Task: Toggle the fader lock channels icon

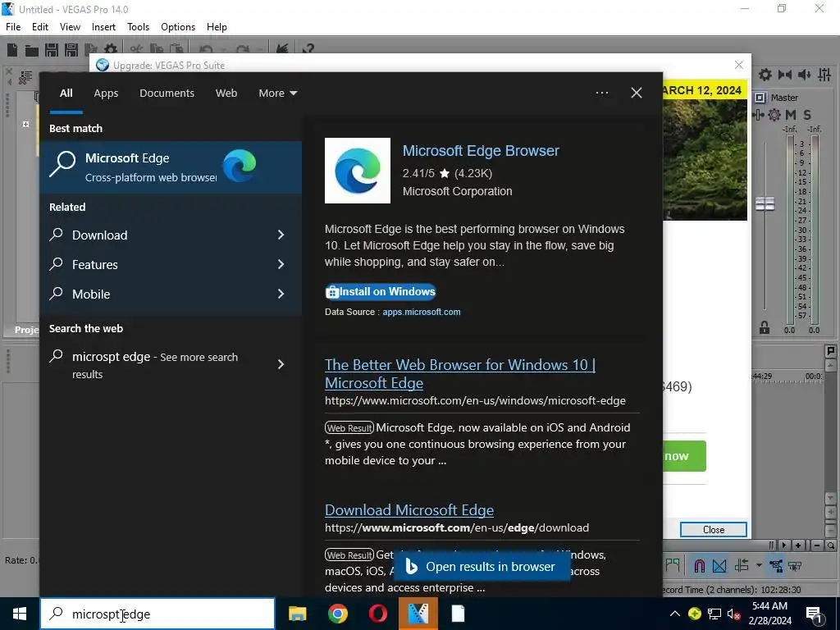Action: tap(765, 327)
